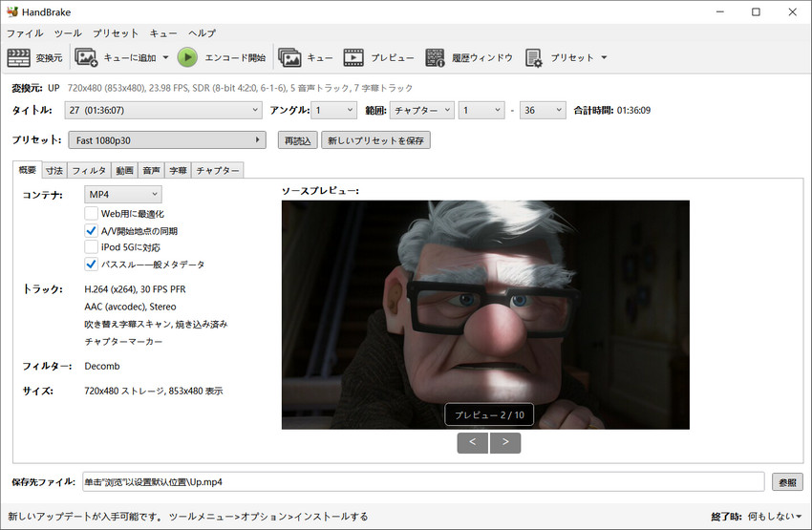This screenshot has height=530, width=812.
Task: Open the ヘルプ (Help) menu
Action: point(202,33)
